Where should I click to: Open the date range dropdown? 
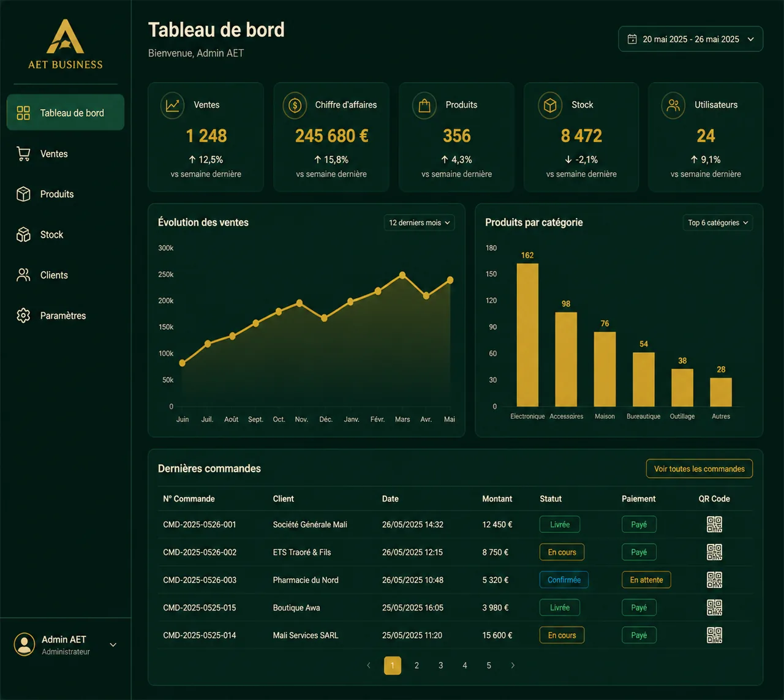(691, 39)
